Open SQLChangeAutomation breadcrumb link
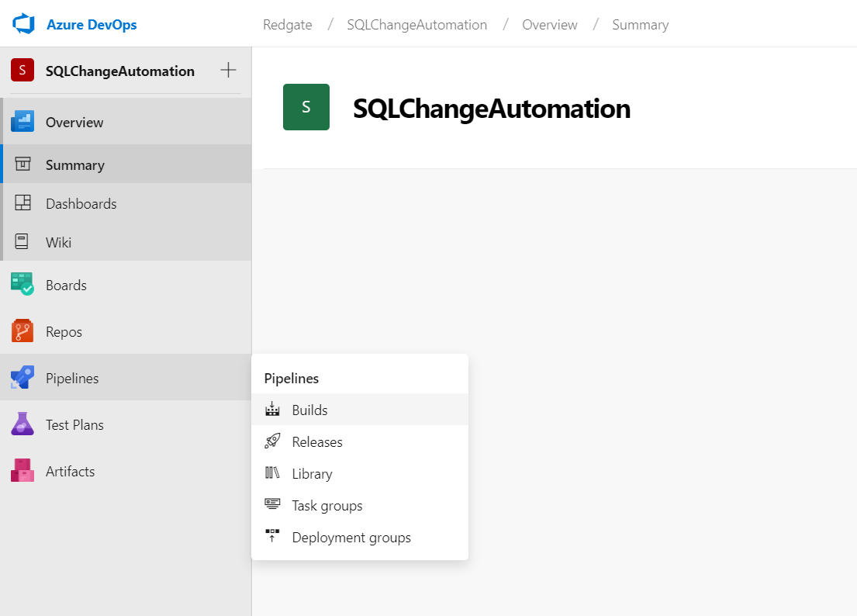 (417, 25)
